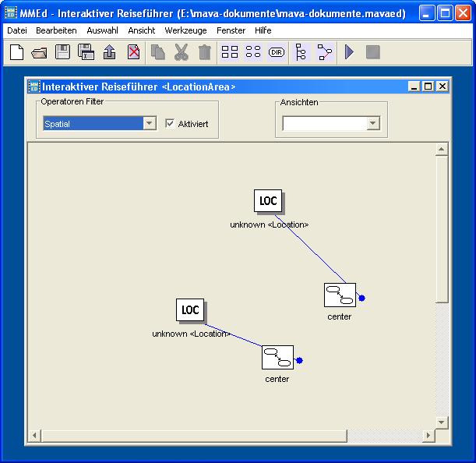Select the lower LOC node
Image resolution: width=476 pixels, height=463 pixels.
click(x=190, y=310)
